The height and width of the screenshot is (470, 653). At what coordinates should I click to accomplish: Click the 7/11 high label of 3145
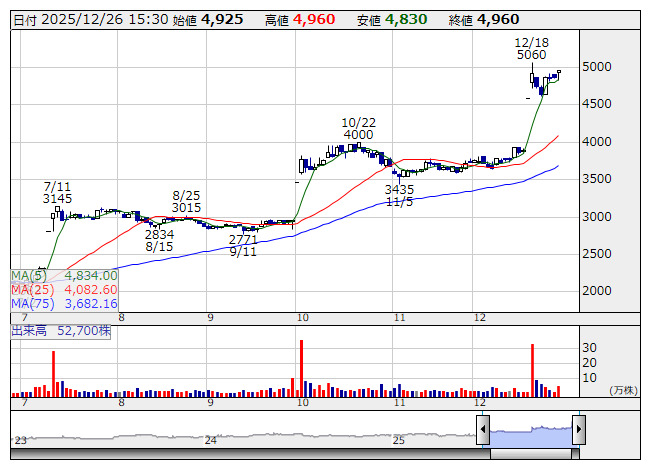coord(57,192)
